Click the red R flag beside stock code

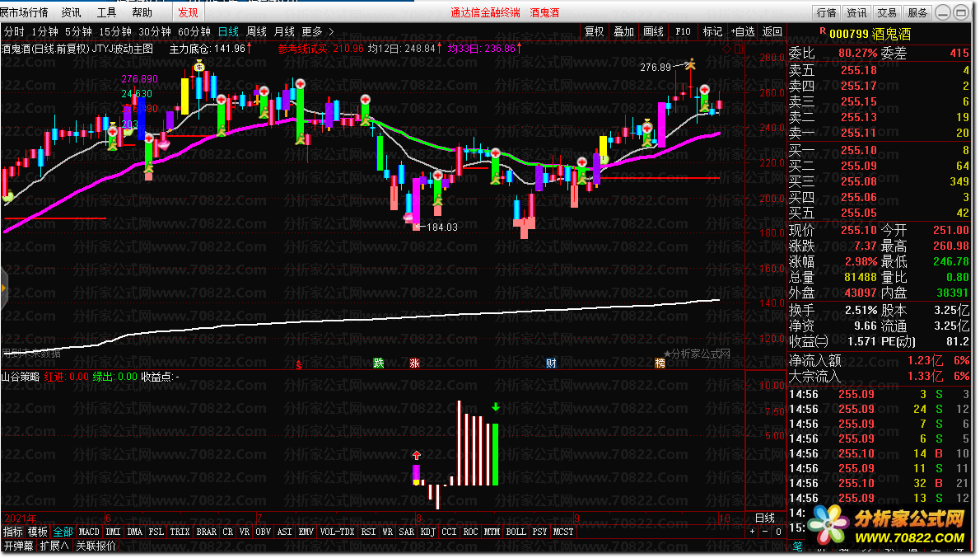(x=823, y=30)
